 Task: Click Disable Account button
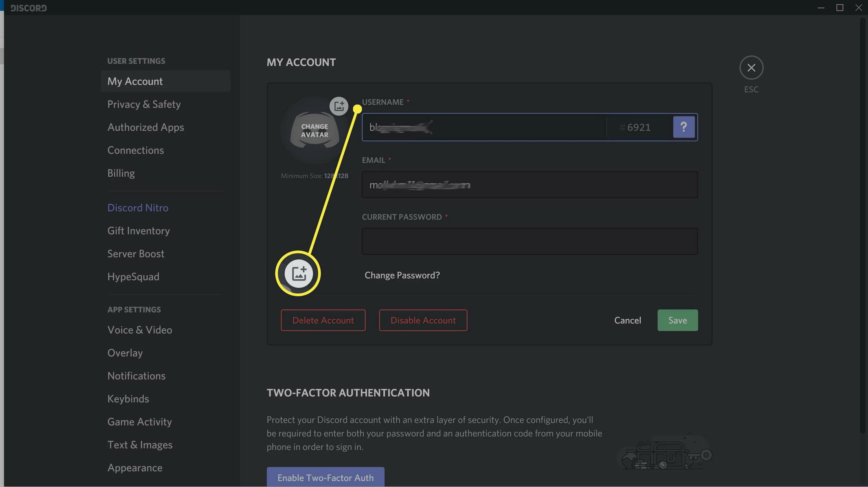[x=423, y=320]
